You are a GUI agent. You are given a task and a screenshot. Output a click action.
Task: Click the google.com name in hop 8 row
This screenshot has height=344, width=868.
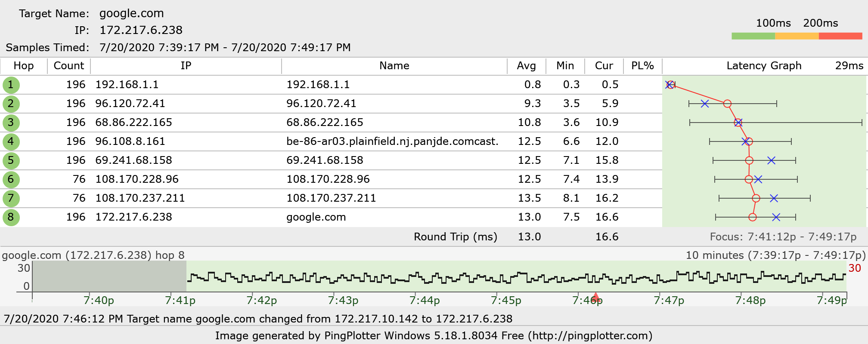pos(316,217)
